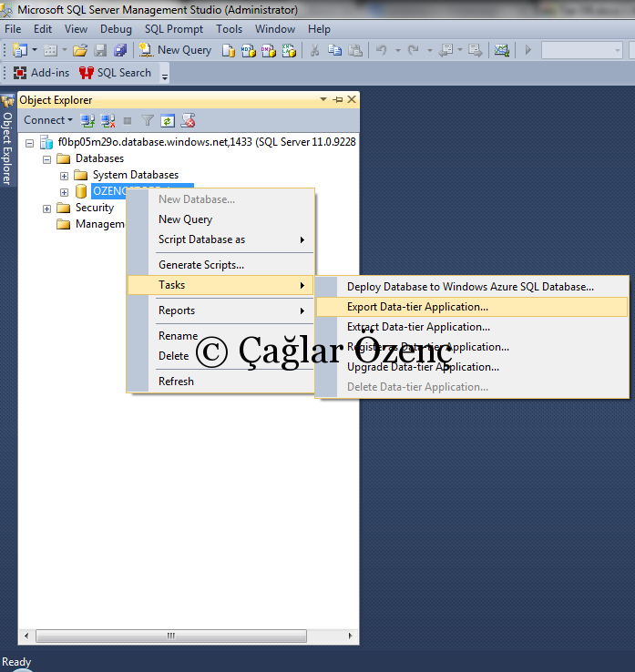This screenshot has height=672, width=635.
Task: Click the Undo arrow icon
Action: pyautogui.click(x=381, y=50)
